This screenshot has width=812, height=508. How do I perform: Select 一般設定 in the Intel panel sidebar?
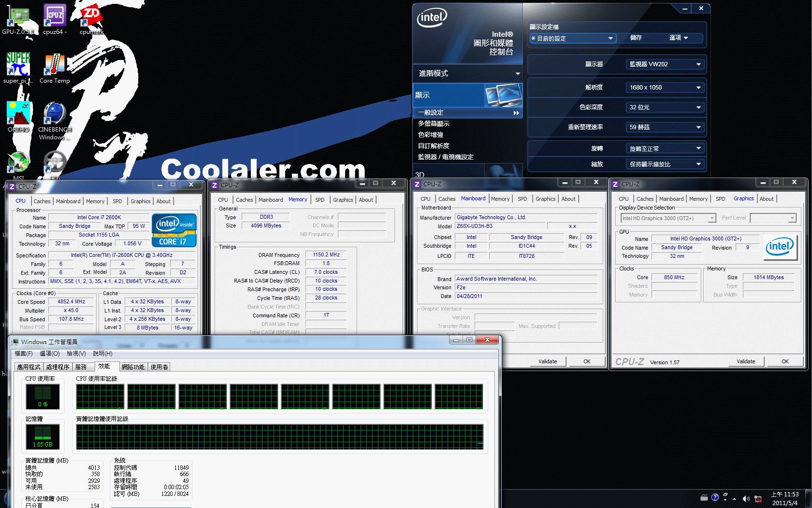tap(468, 113)
